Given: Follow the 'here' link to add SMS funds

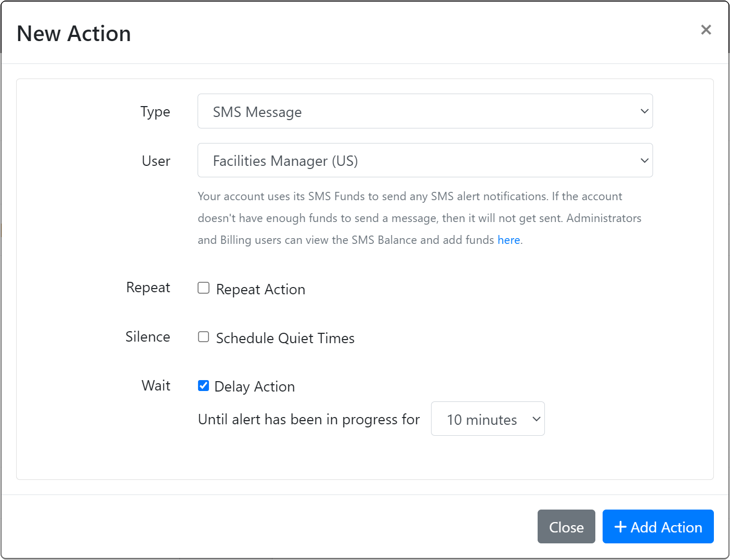Looking at the screenshot, I should (509, 240).
